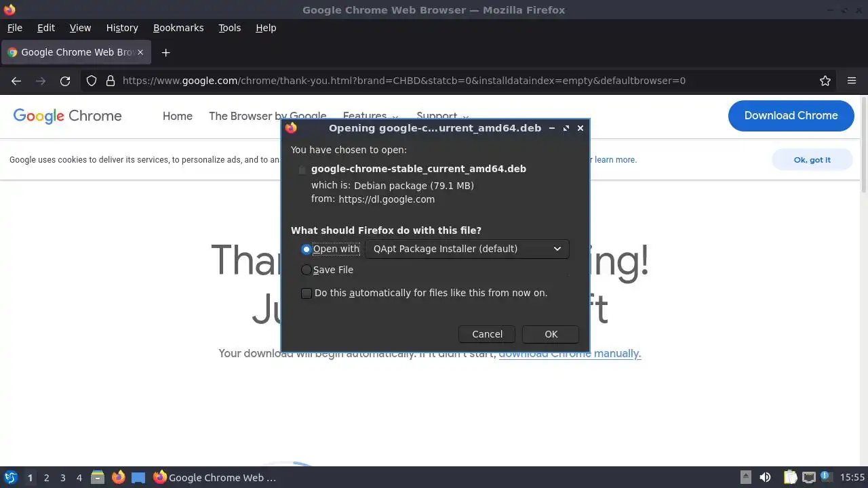Click the show desktop taskbar icon
This screenshot has width=868, height=488.
click(138, 478)
